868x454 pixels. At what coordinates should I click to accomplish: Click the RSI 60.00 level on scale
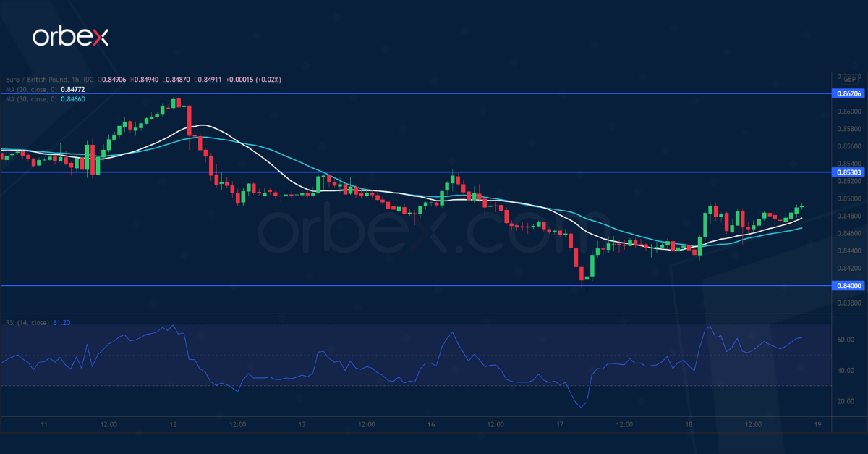(x=845, y=340)
